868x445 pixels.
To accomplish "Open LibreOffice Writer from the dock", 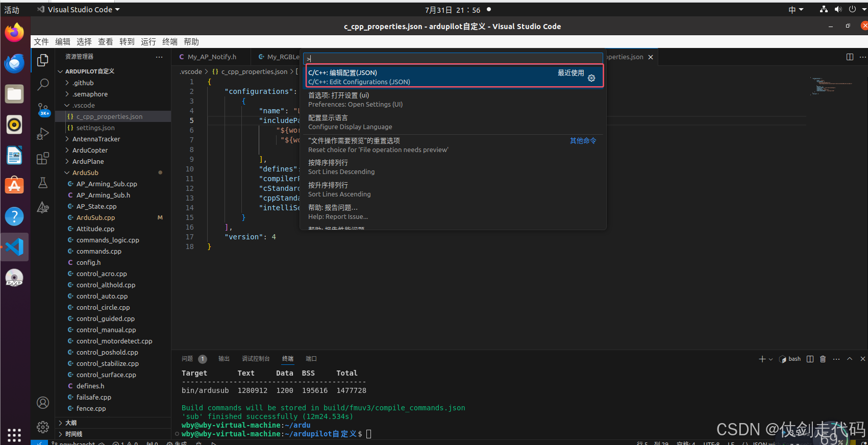I will pyautogui.click(x=14, y=155).
